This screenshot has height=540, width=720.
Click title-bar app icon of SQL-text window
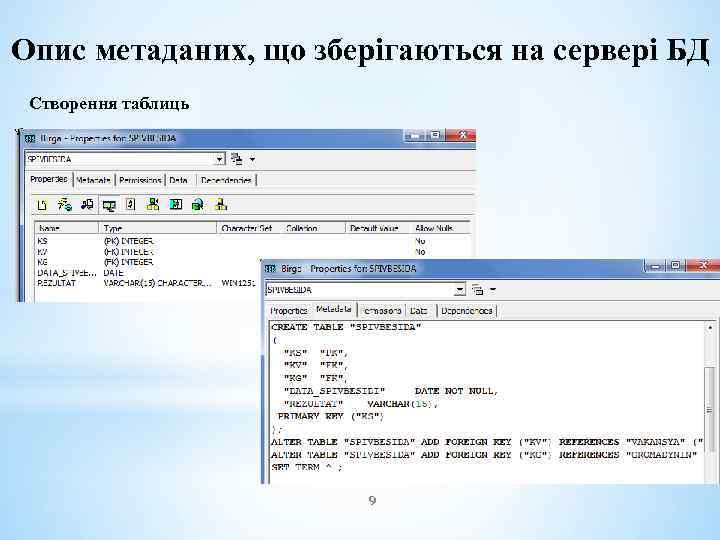coord(271,269)
